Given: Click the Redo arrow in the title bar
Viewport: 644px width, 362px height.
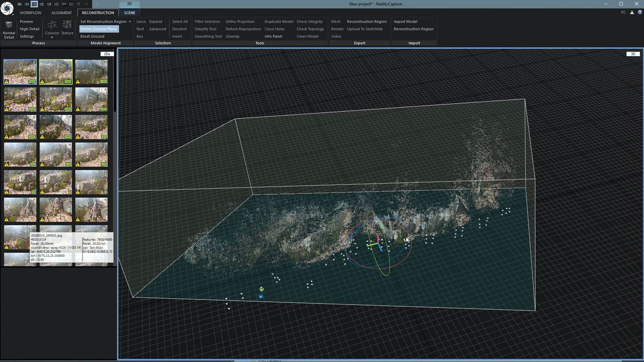Looking at the screenshot, I should click(86, 4).
